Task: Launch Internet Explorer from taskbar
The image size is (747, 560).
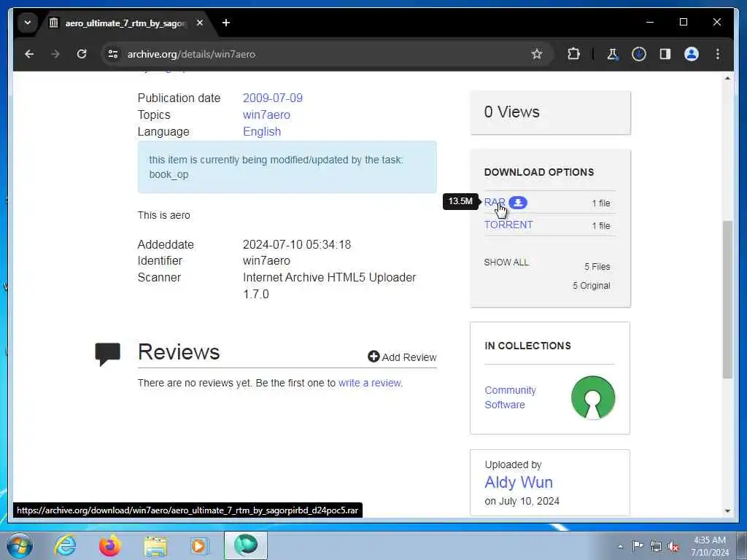Action: tap(65, 545)
